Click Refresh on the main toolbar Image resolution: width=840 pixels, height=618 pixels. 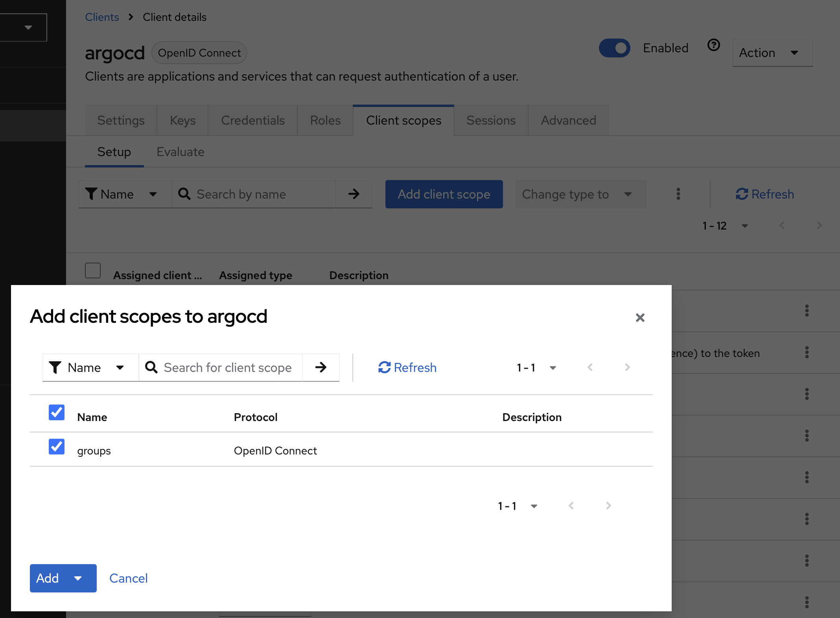pos(765,194)
